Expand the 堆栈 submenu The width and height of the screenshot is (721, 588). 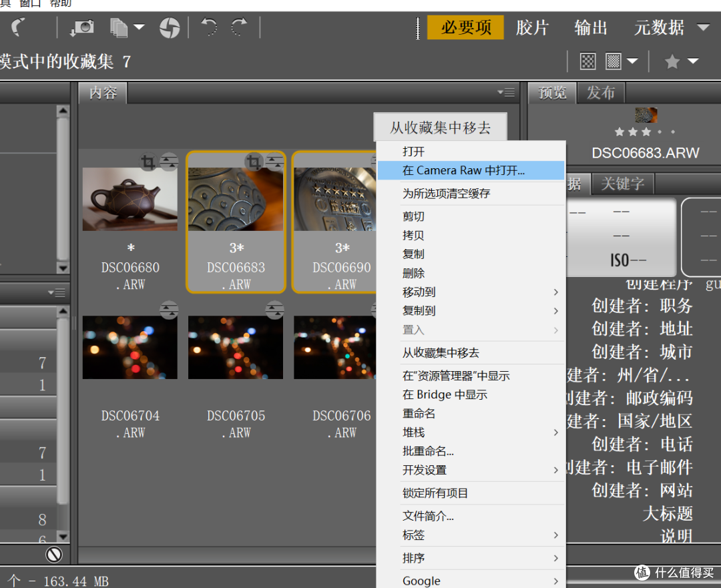471,432
